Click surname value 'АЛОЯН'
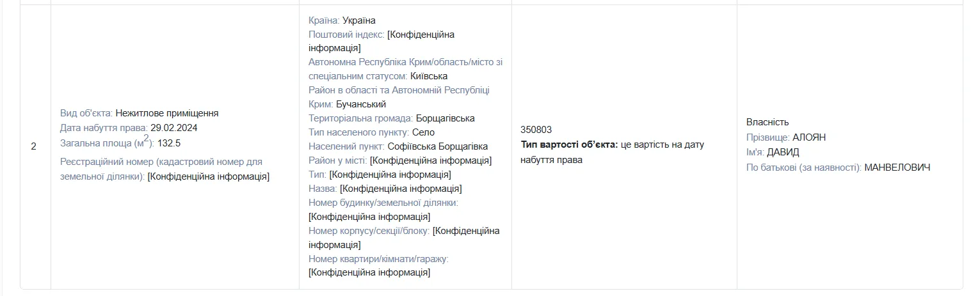This screenshot has width=980, height=296. pos(809,137)
